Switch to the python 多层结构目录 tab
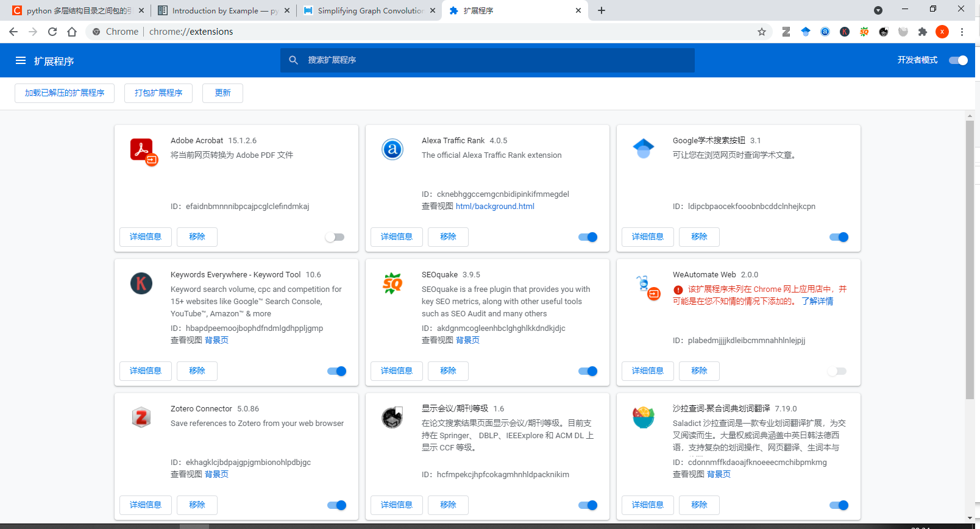 (78, 11)
